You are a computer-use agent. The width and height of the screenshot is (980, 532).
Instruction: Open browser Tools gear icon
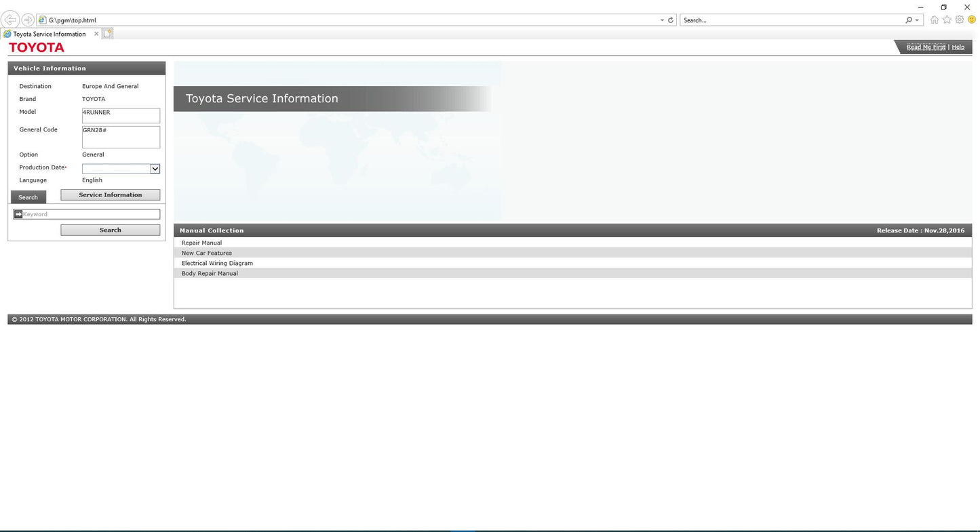(960, 20)
